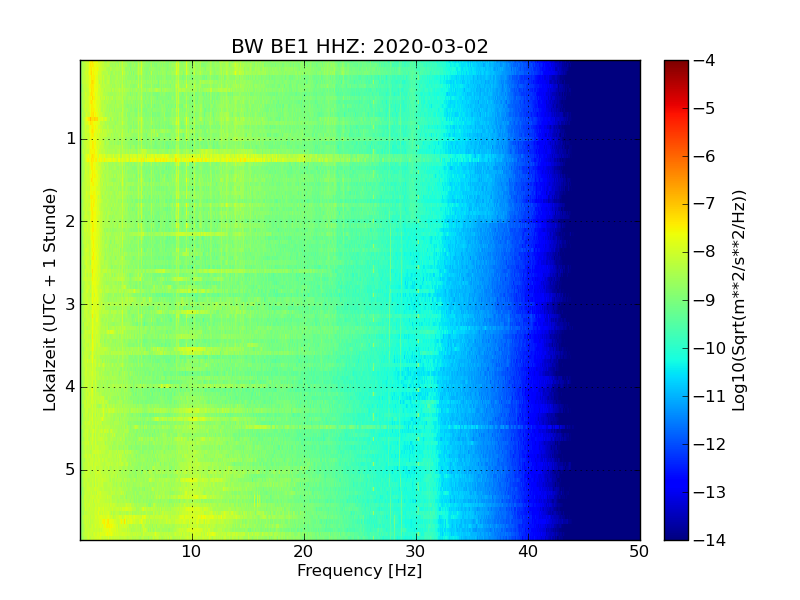Click the 'Frequency [Hz]' axis label
Viewport: 800px width, 600px height.
(x=360, y=570)
